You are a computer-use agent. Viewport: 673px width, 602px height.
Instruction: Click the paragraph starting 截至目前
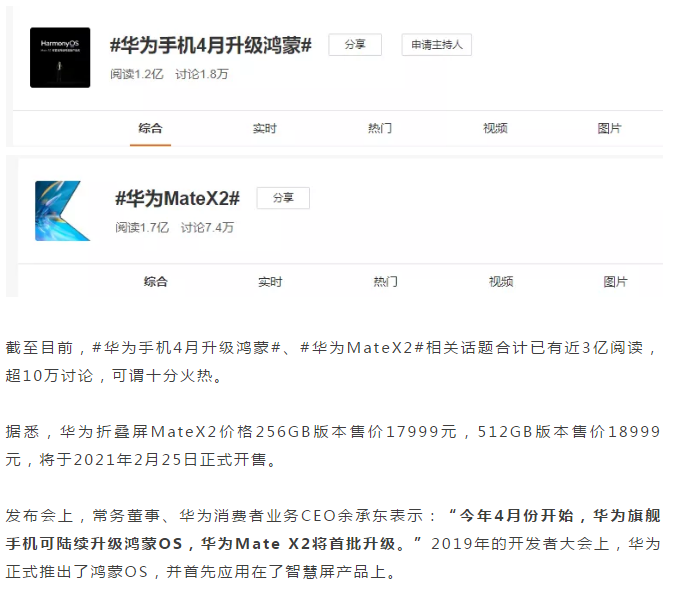coord(331,362)
